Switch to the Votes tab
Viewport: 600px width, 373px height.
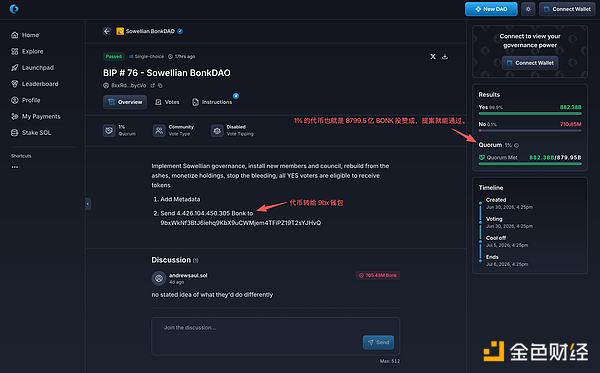tap(167, 102)
